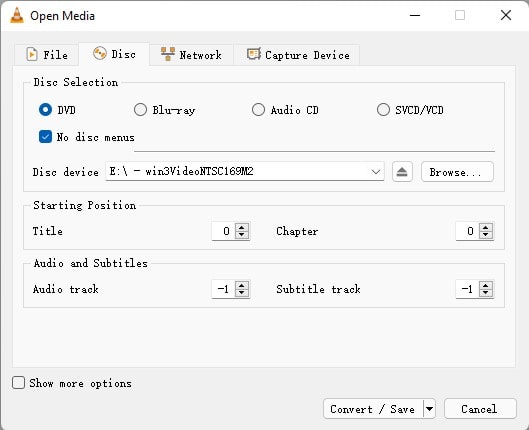The width and height of the screenshot is (529, 430).
Task: Switch to the File tab
Action: (47, 55)
